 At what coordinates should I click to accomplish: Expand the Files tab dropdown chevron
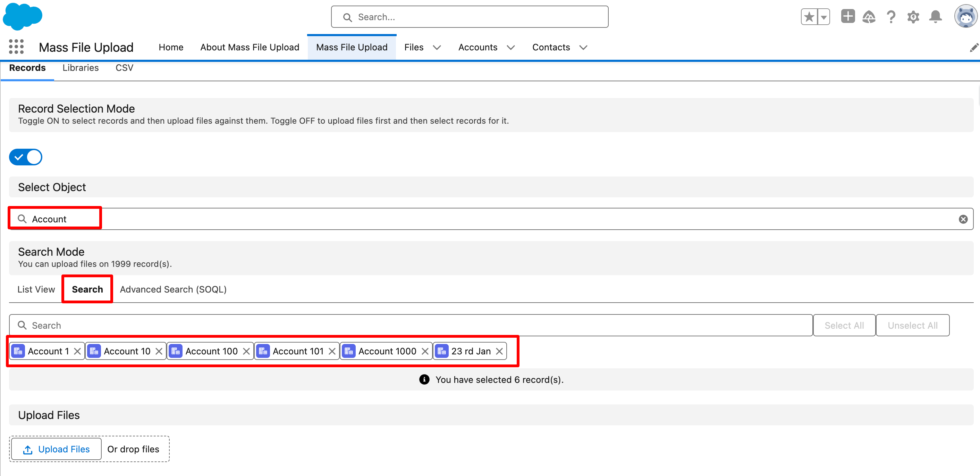click(x=437, y=48)
